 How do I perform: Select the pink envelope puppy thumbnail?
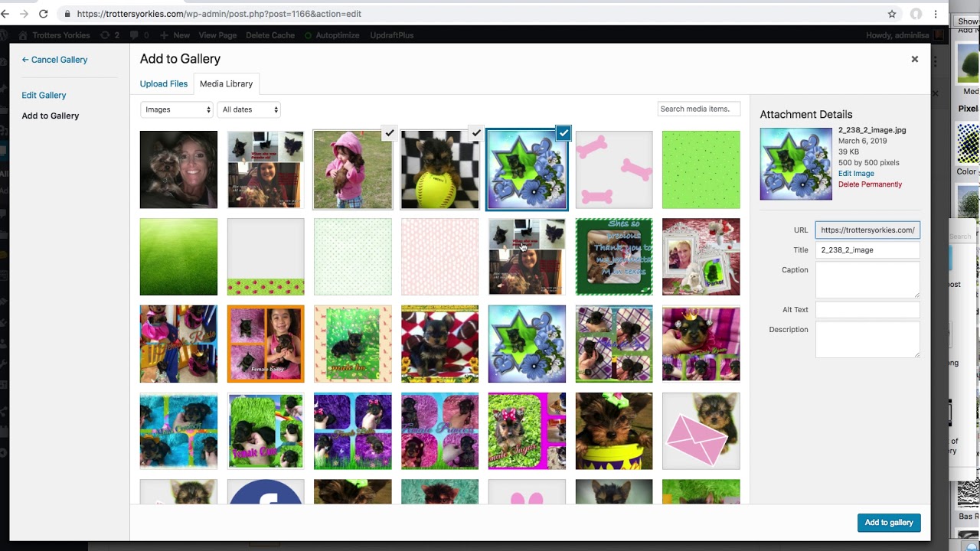[x=701, y=431]
